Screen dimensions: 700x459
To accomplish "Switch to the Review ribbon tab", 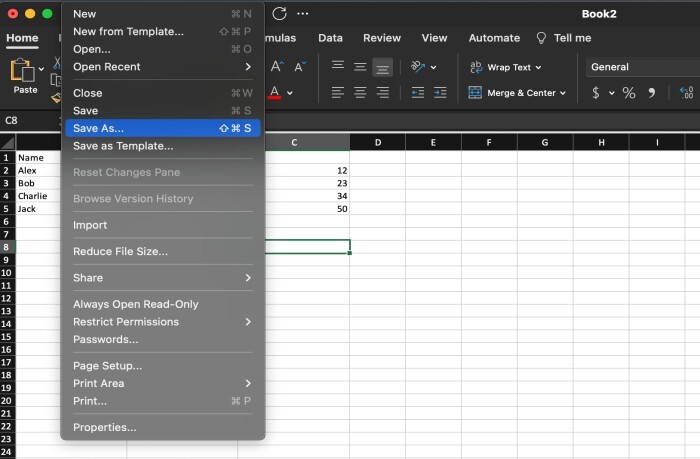I will coord(382,38).
